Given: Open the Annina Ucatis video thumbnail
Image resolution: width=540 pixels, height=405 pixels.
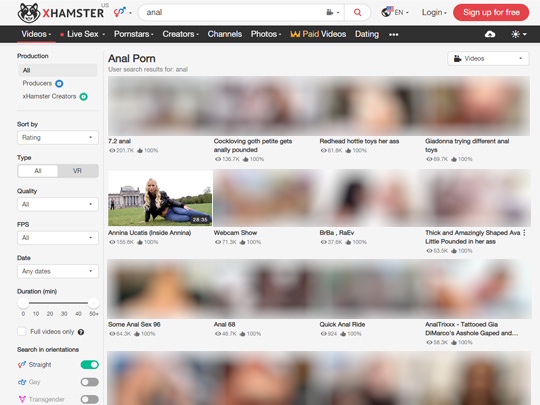Looking at the screenshot, I should click(160, 198).
